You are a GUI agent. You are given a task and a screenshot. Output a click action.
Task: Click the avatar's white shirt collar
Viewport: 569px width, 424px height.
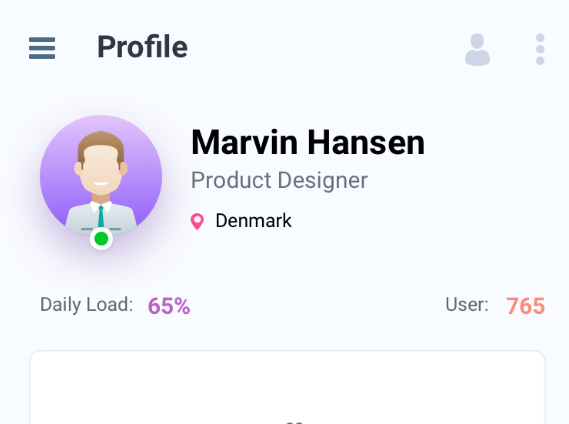tap(101, 207)
